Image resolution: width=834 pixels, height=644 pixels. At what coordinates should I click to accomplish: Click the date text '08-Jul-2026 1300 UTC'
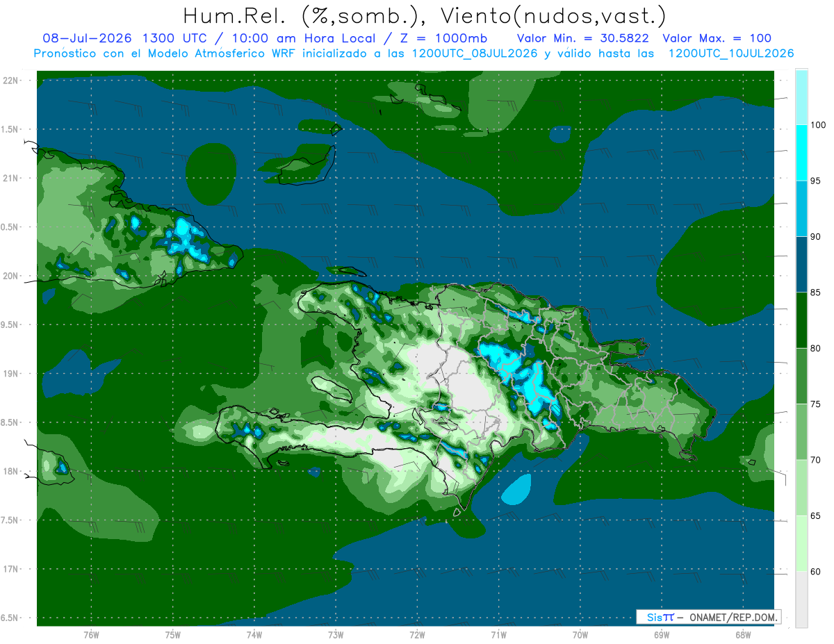[124, 38]
